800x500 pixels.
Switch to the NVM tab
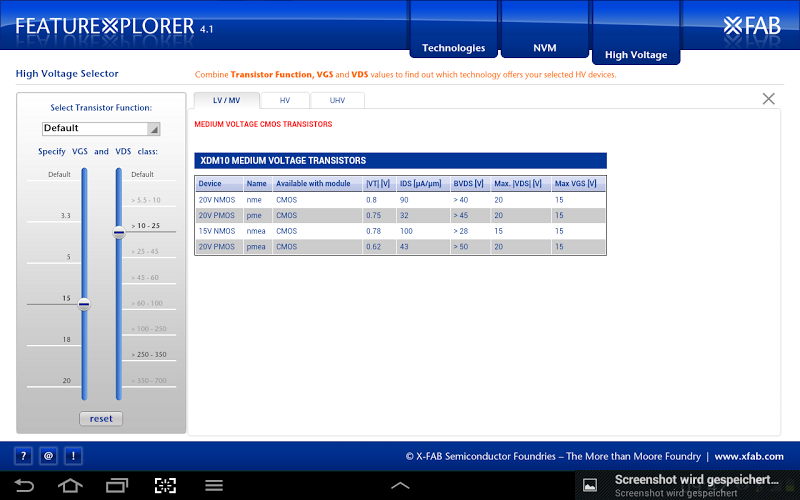[544, 48]
